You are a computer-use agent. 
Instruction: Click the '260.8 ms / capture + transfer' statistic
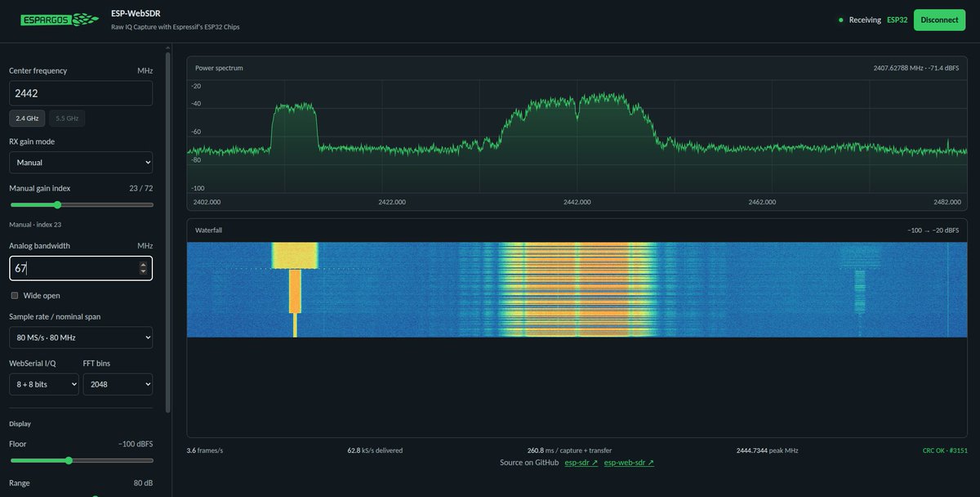pos(569,450)
